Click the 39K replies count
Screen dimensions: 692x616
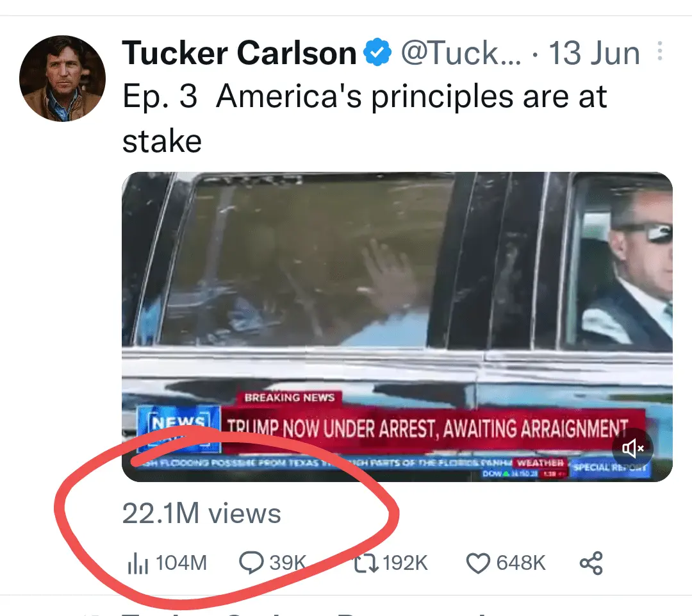point(288,563)
